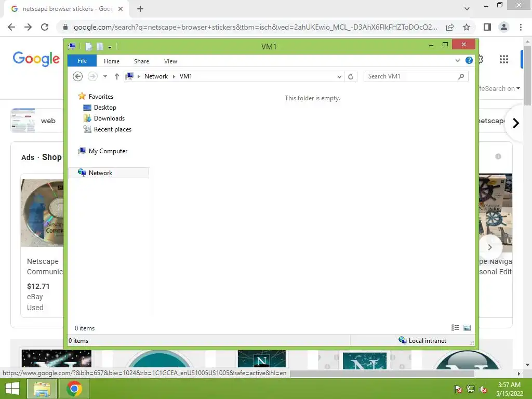532x399 pixels.
Task: Open the Share ribbon tab
Action: pos(141,61)
